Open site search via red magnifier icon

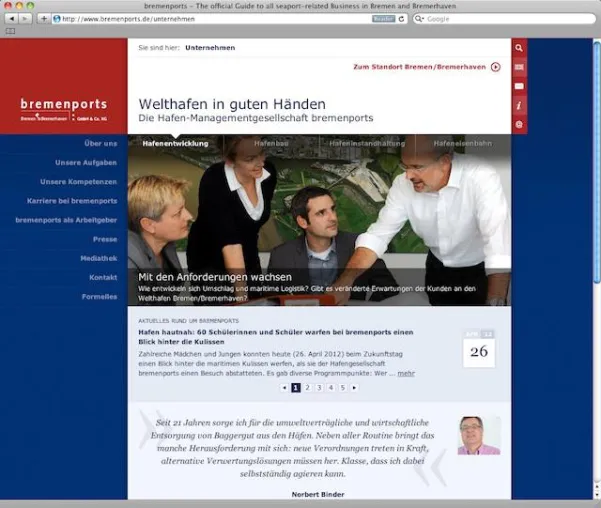tap(519, 48)
